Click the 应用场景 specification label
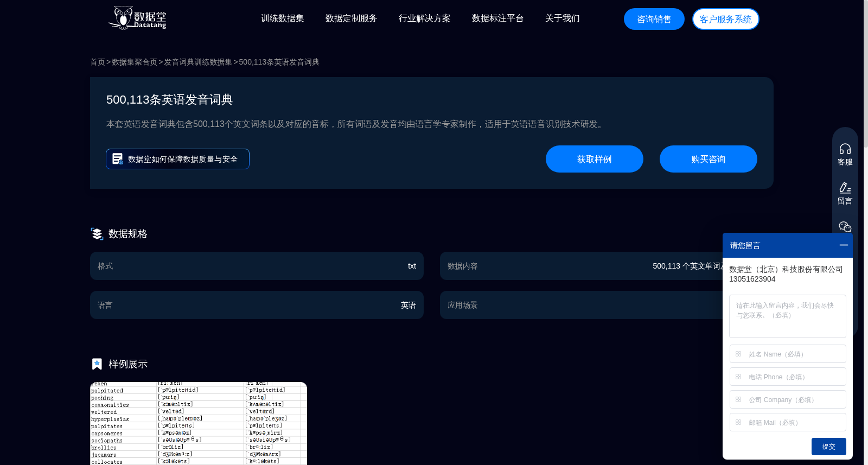 (463, 305)
